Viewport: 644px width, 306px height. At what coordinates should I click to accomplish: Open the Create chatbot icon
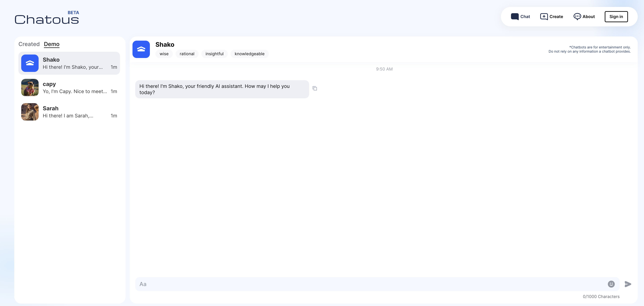544,16
